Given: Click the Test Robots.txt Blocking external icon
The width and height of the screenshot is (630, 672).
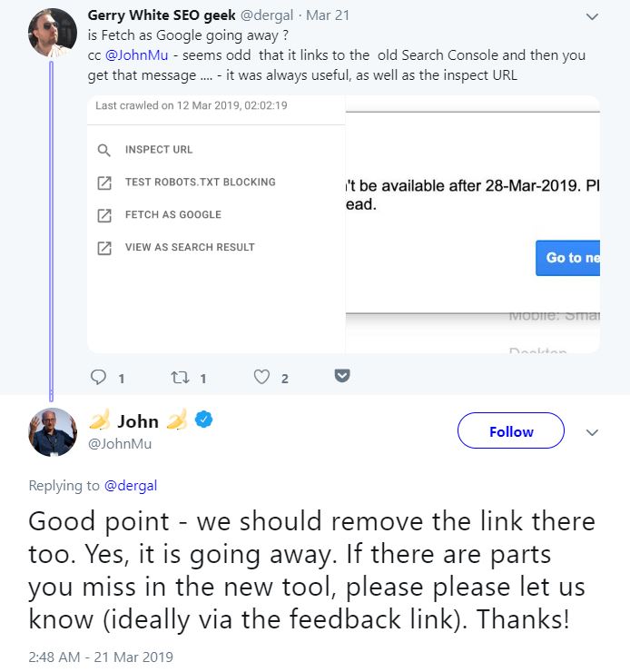Looking at the screenshot, I should [x=104, y=183].
